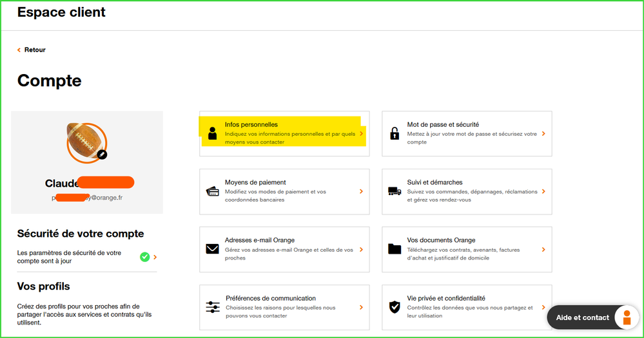Click the padlock icon for Mot de passe
Viewport: 644px width, 338px height.
(395, 133)
